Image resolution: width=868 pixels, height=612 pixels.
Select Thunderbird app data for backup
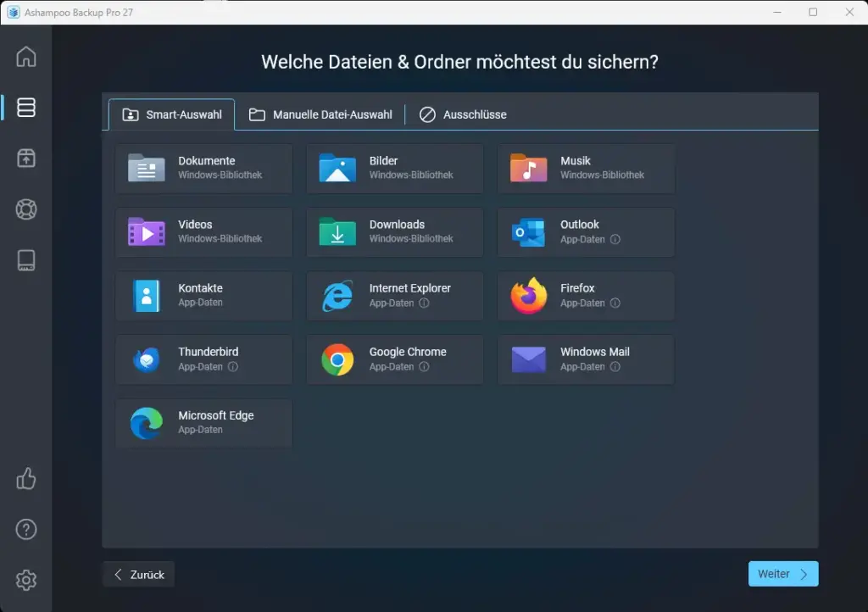point(203,359)
